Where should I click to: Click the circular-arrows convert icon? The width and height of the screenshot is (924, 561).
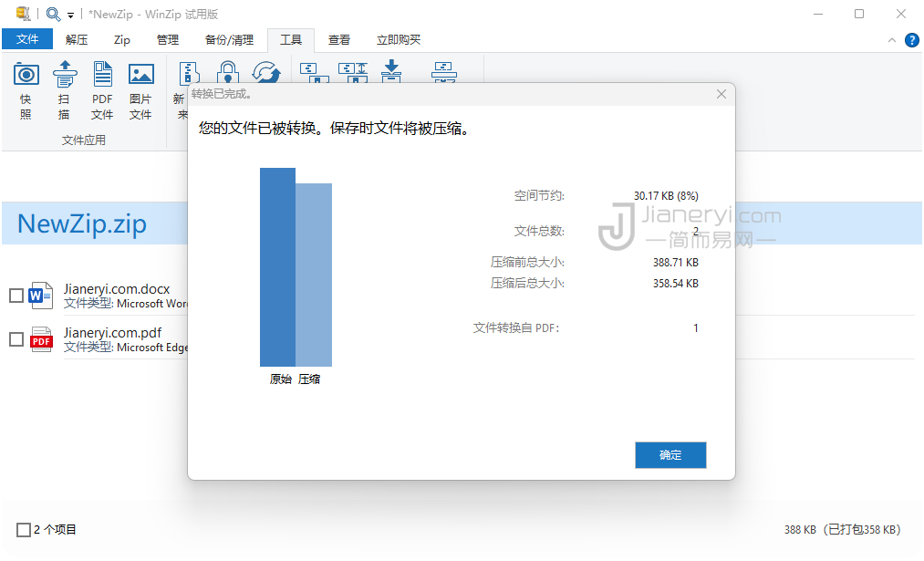coord(266,72)
